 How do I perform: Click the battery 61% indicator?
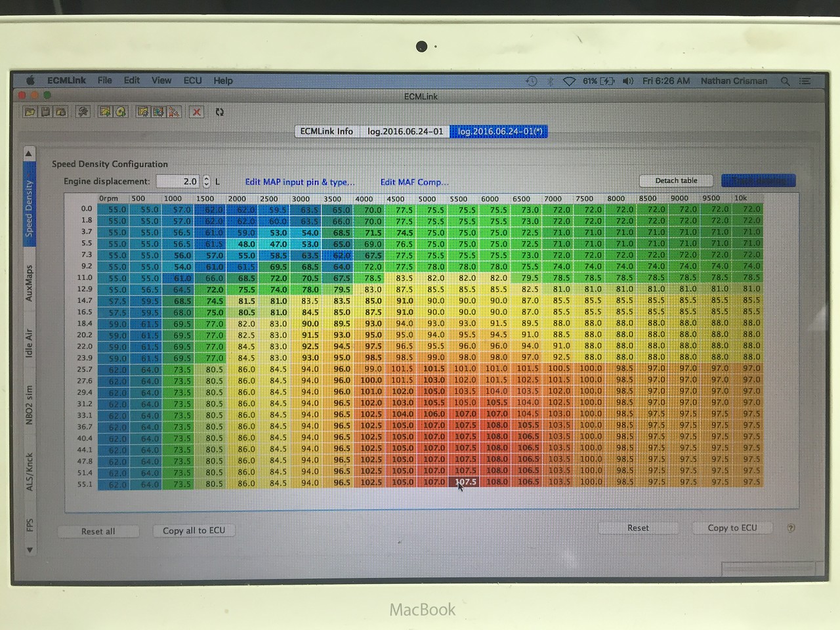click(598, 81)
